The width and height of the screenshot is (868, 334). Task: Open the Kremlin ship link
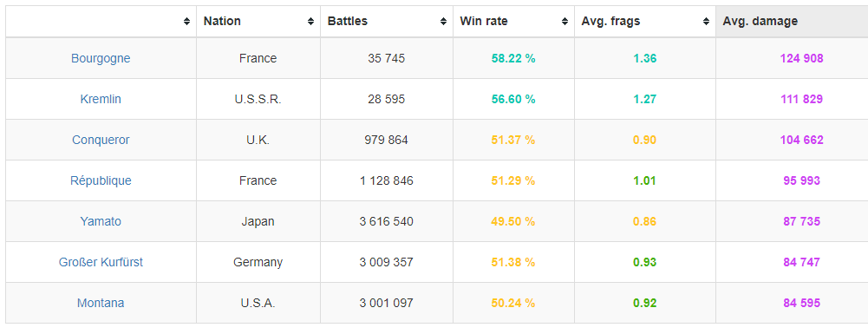coord(101,99)
